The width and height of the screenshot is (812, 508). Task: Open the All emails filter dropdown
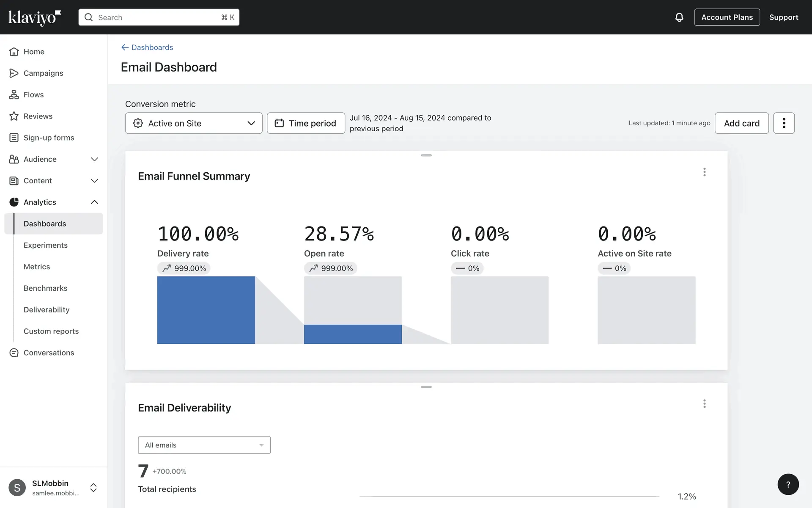point(204,445)
